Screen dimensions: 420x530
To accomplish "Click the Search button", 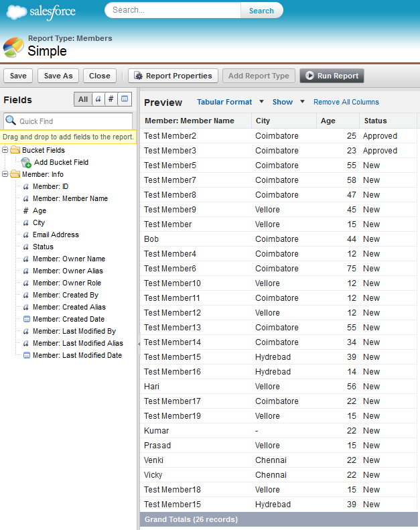I will coord(261,11).
